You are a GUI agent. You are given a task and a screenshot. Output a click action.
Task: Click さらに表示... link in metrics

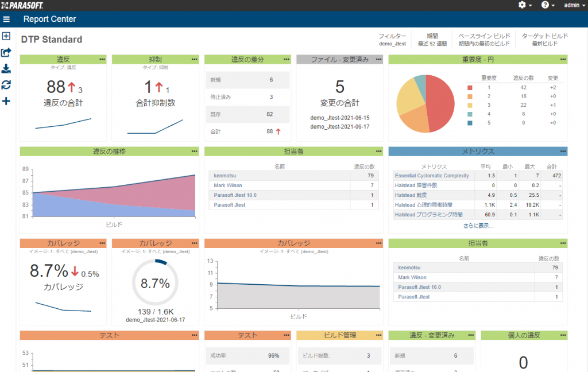click(478, 226)
